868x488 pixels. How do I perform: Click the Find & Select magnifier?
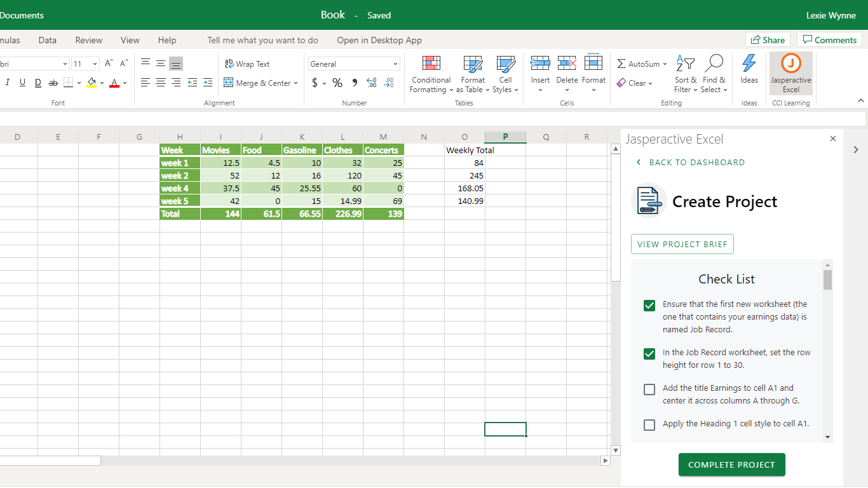click(714, 64)
